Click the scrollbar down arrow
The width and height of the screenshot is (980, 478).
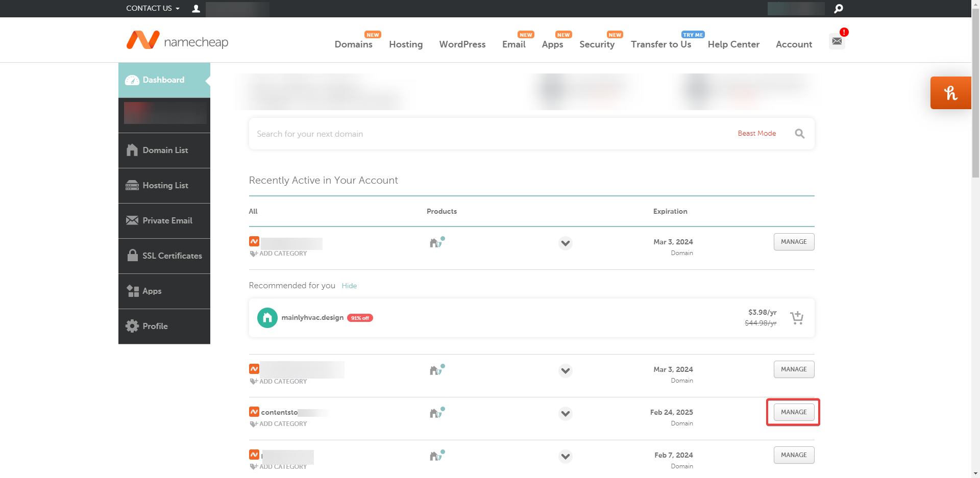(x=975, y=474)
